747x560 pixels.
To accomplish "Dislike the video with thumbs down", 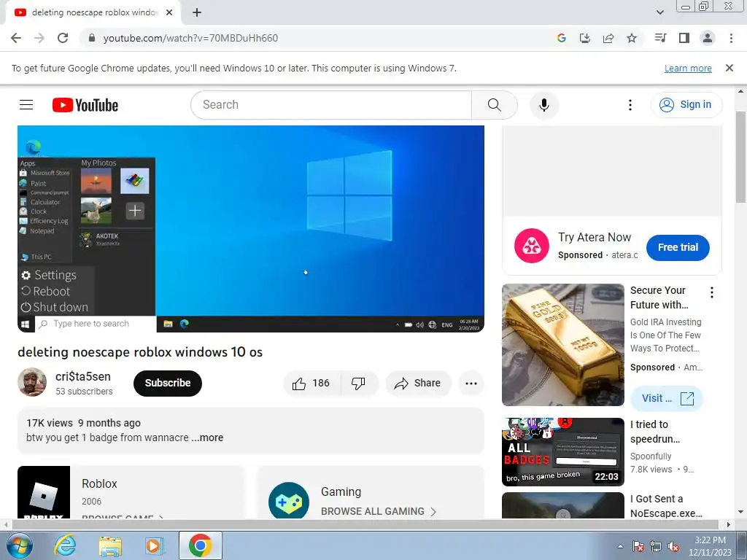I will click(358, 384).
